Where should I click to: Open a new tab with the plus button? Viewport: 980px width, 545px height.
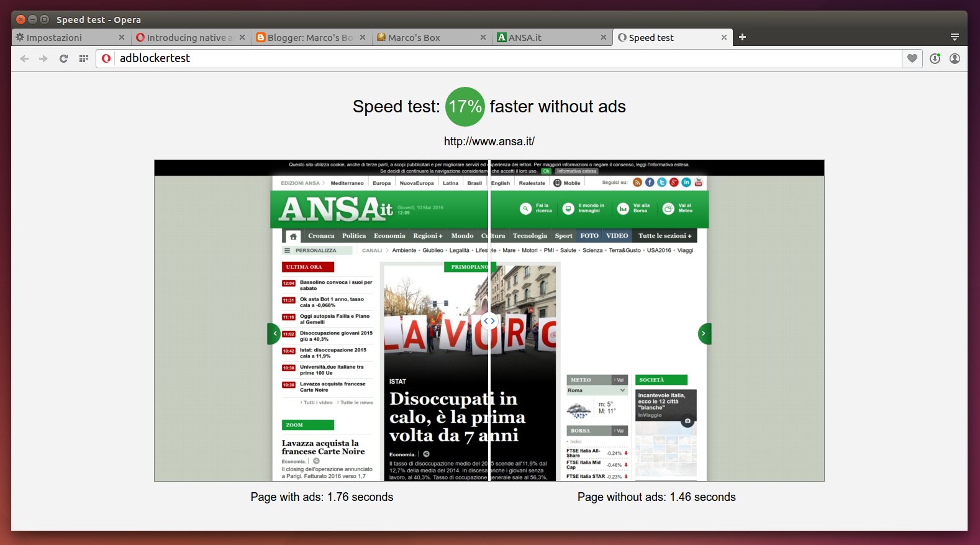pyautogui.click(x=742, y=37)
